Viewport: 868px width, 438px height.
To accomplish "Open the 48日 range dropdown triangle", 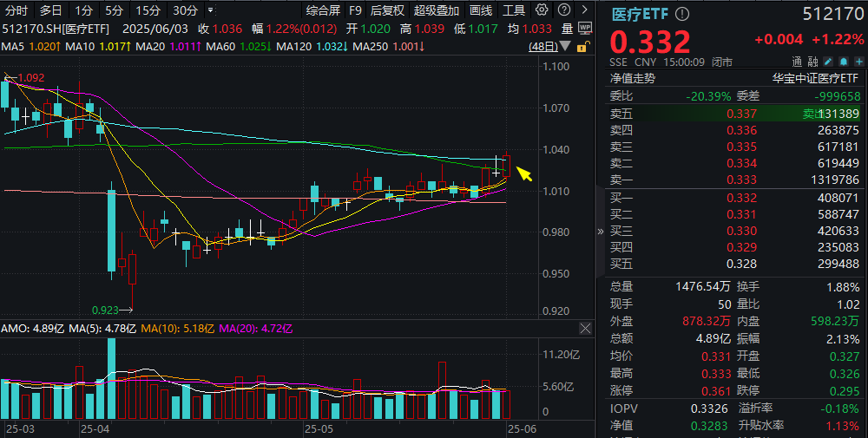I will [565, 47].
